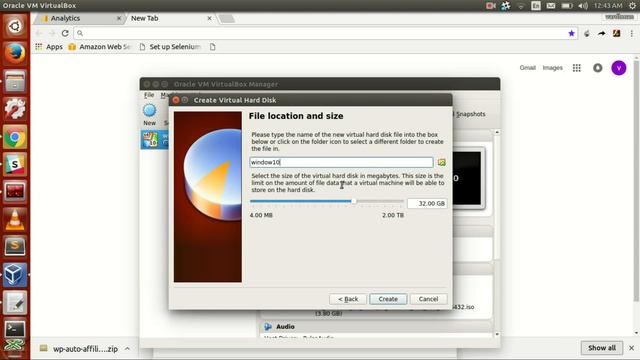This screenshot has width=640, height=360.
Task: Click the 32.00 GB size field
Action: pos(427,203)
